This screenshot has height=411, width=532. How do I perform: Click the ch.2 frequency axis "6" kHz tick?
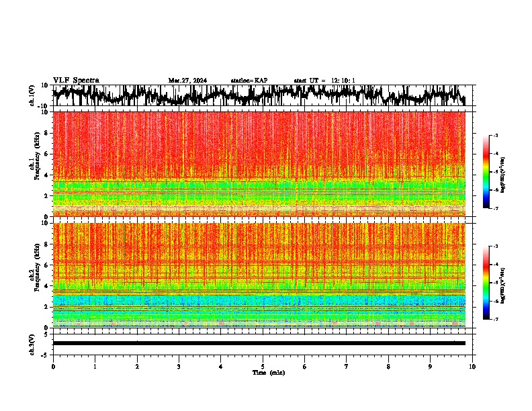click(x=46, y=265)
